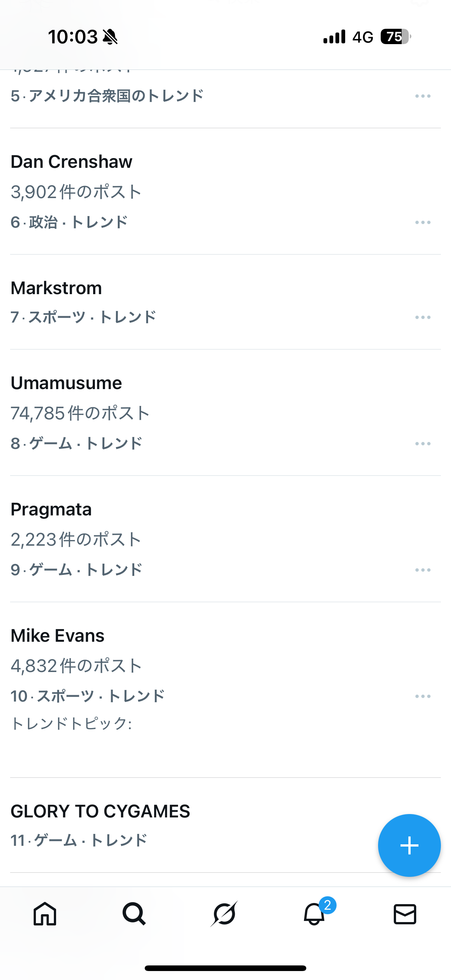Tap the blue compose post button
Viewport: 451px width, 980px height.
click(x=409, y=845)
